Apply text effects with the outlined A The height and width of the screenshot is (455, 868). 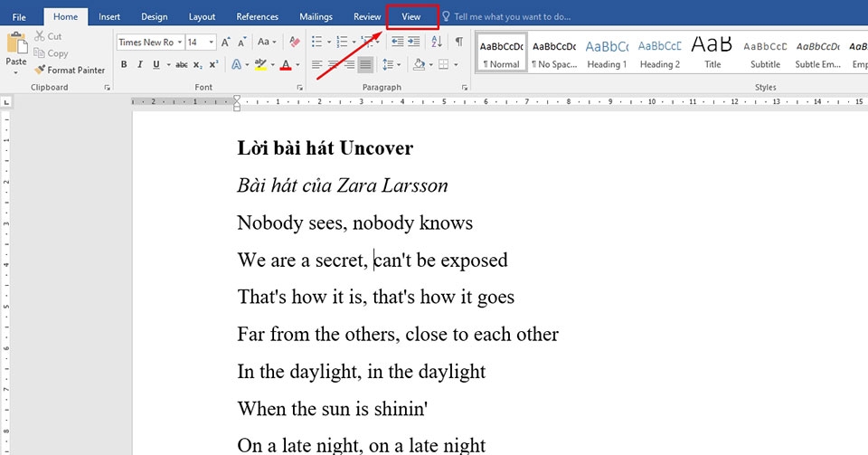236,65
